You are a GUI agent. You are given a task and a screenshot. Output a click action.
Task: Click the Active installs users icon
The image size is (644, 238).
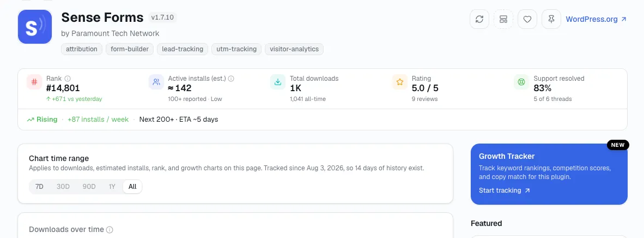click(x=156, y=82)
